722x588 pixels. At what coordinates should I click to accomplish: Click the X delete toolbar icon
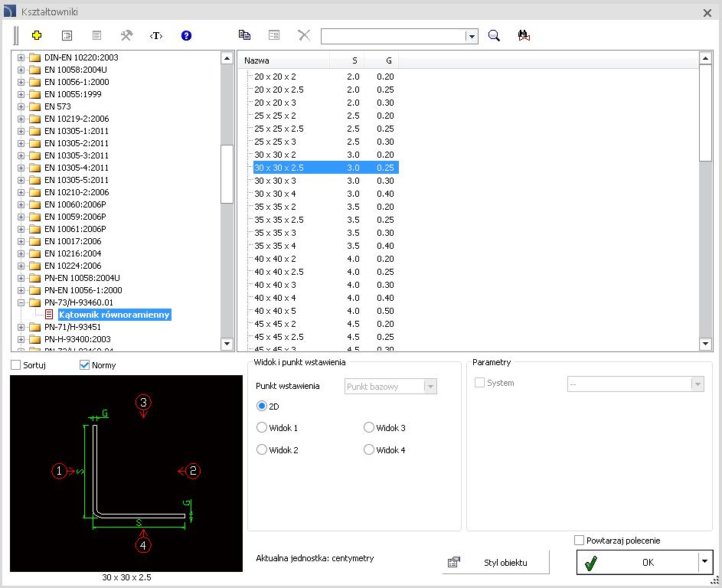click(304, 35)
